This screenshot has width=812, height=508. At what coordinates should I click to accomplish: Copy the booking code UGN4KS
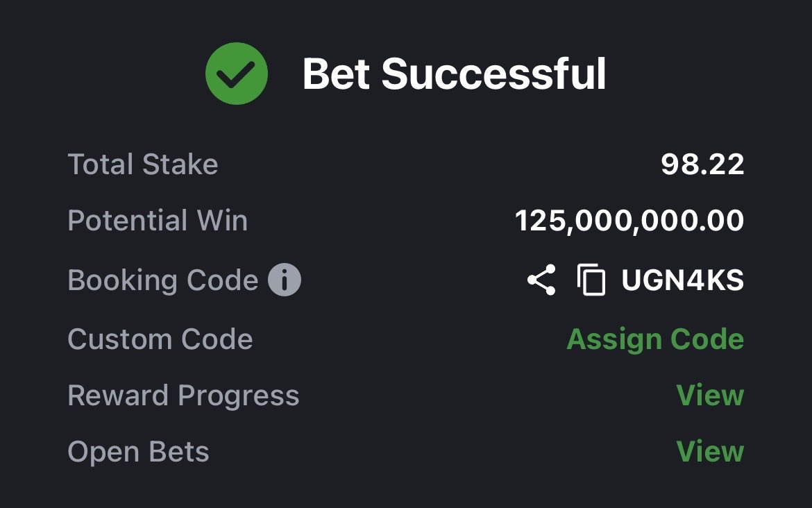591,280
